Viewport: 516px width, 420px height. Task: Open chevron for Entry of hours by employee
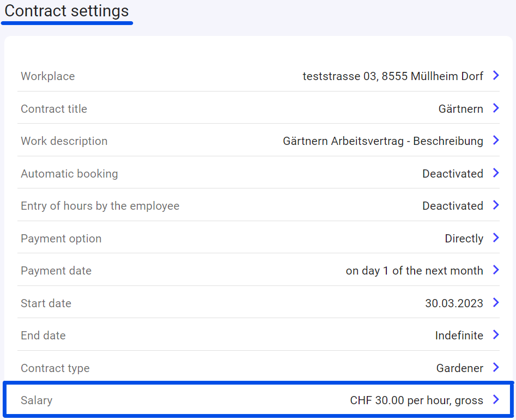pyautogui.click(x=496, y=205)
